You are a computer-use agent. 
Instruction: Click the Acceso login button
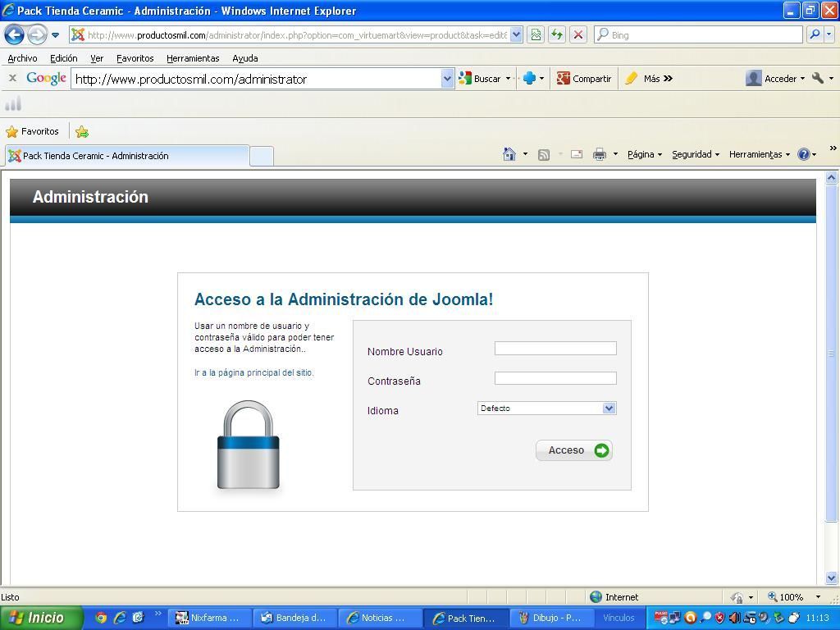pyautogui.click(x=573, y=450)
